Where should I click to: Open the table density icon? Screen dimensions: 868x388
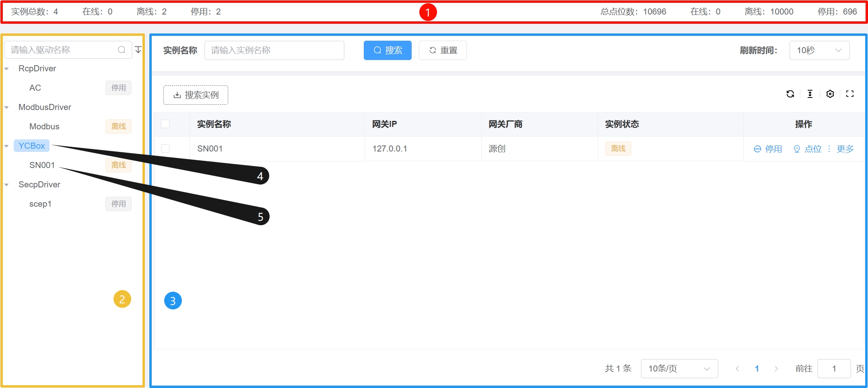tap(810, 94)
